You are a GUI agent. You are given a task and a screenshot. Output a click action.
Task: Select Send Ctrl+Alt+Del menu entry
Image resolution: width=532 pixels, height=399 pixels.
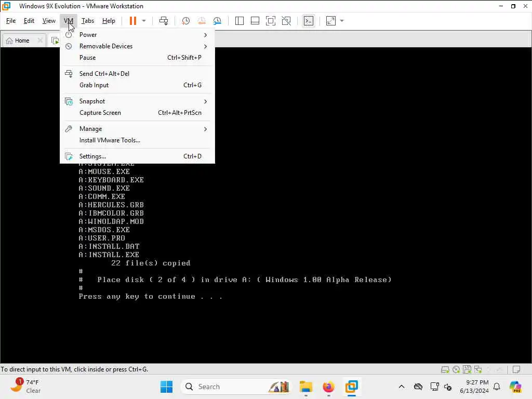(137, 74)
